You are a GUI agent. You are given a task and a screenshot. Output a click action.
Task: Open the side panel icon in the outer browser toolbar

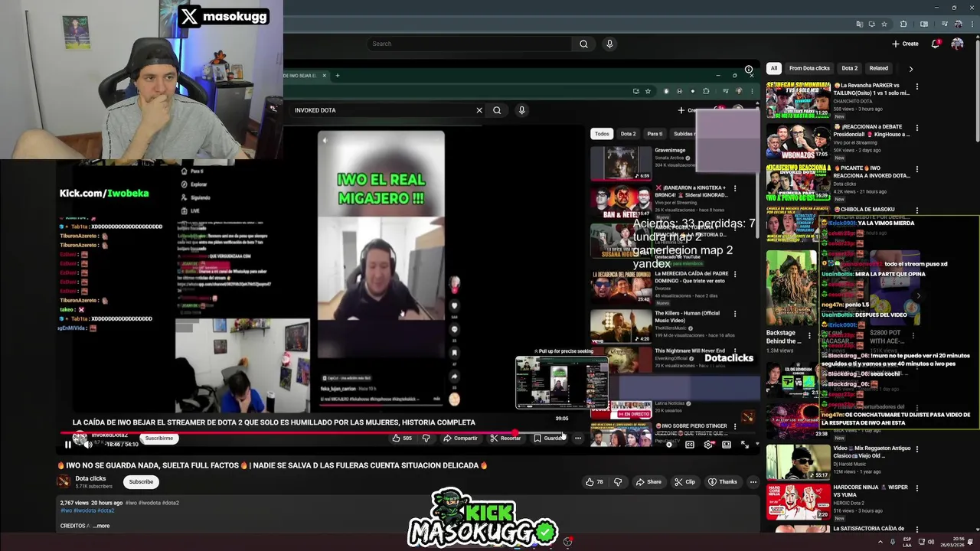924,24
